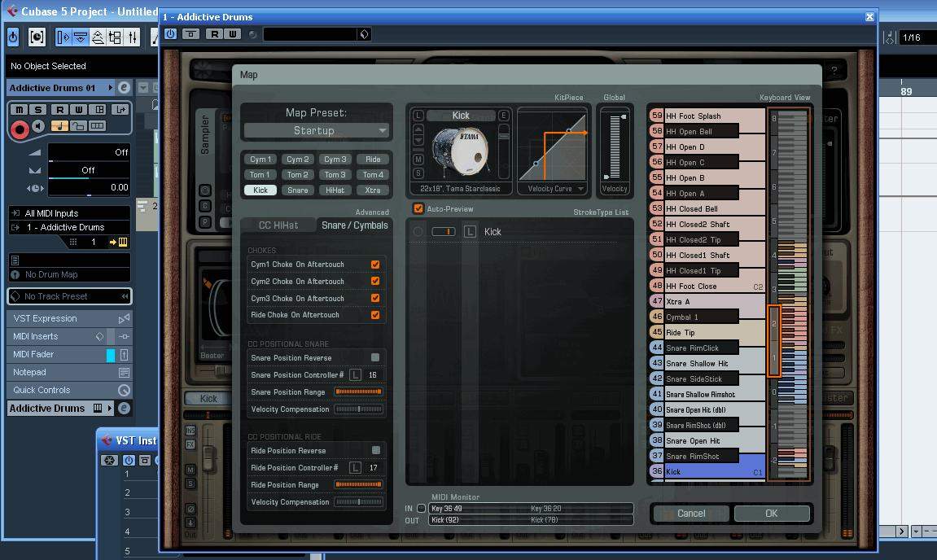Screen dimensions: 937x560
Task: Enable Snare Position Reverse checkbox
Action: [x=375, y=357]
